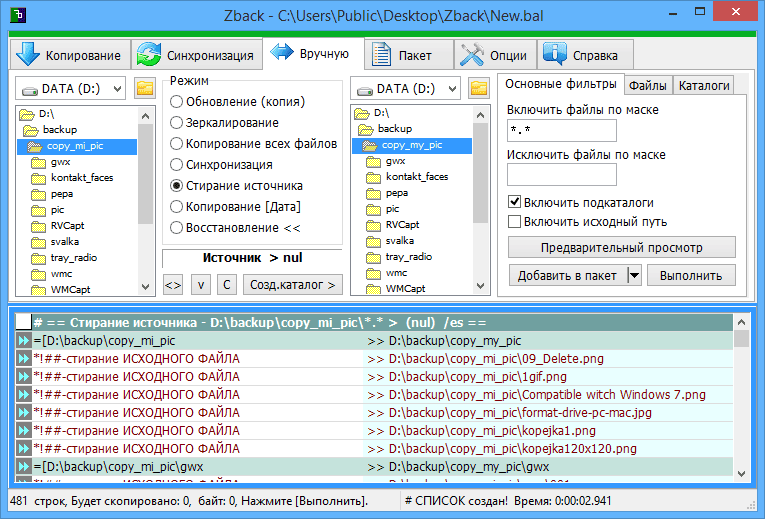Enable the Включить исходный путь checkbox

(x=587, y=221)
